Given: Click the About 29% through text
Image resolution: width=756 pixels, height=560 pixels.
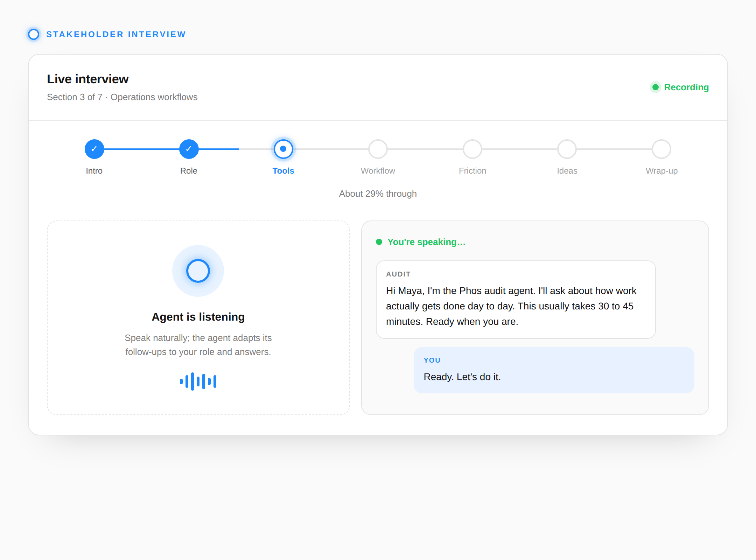Looking at the screenshot, I should pyautogui.click(x=378, y=194).
